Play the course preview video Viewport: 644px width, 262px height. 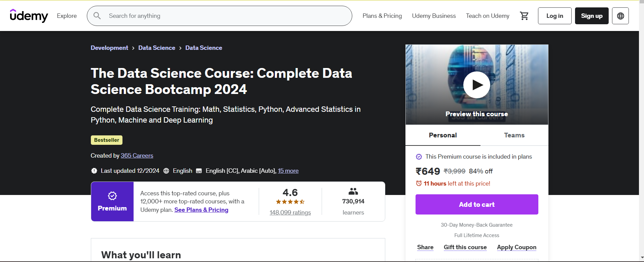pyautogui.click(x=476, y=85)
